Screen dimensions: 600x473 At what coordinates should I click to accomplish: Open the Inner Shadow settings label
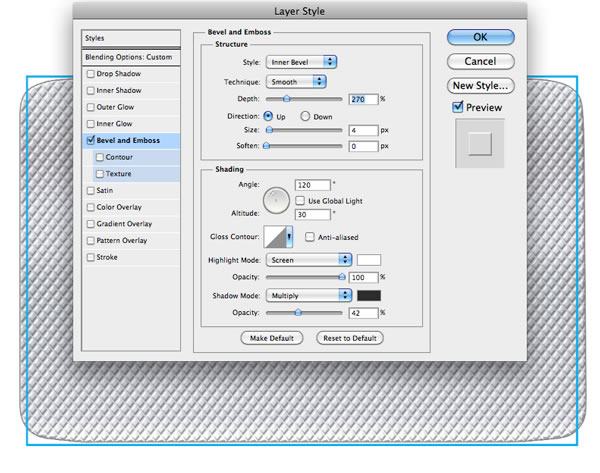[x=119, y=91]
